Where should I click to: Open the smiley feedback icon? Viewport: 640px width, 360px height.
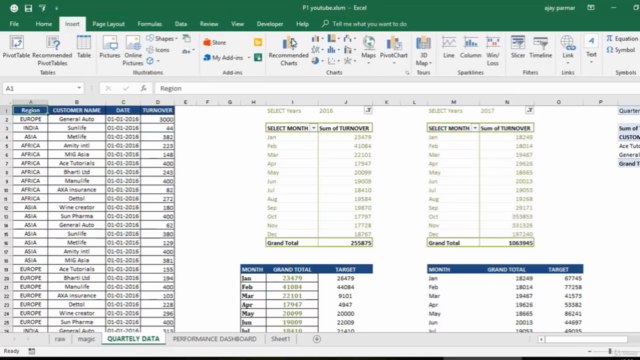point(14,8)
